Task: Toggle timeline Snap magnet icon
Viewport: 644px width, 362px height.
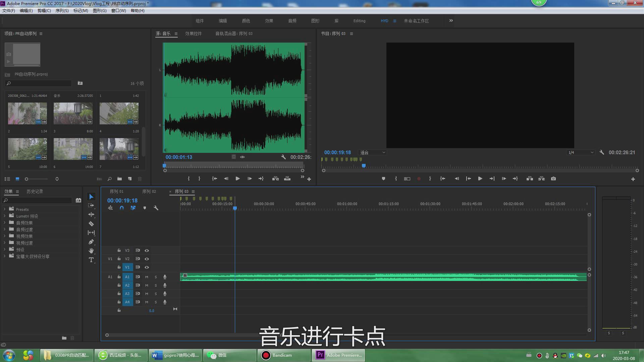Action: click(122, 208)
